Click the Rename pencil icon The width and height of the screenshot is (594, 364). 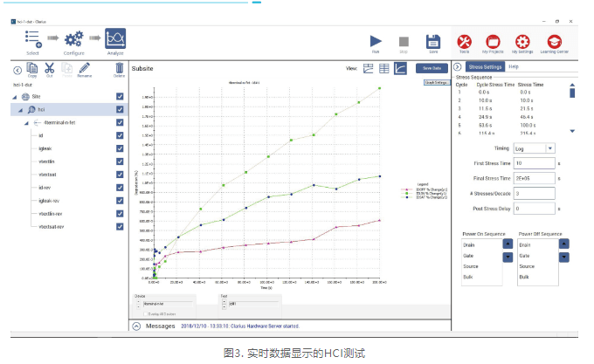click(85, 69)
